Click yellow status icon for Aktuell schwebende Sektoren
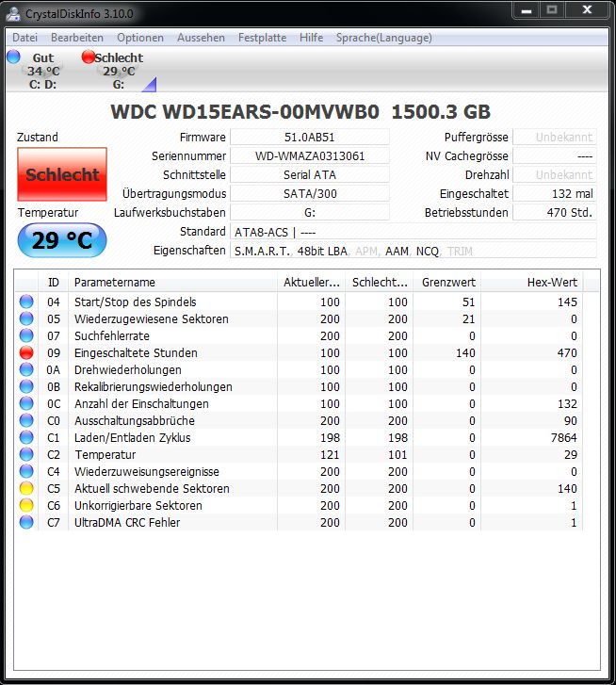The image size is (616, 685). pos(26,488)
